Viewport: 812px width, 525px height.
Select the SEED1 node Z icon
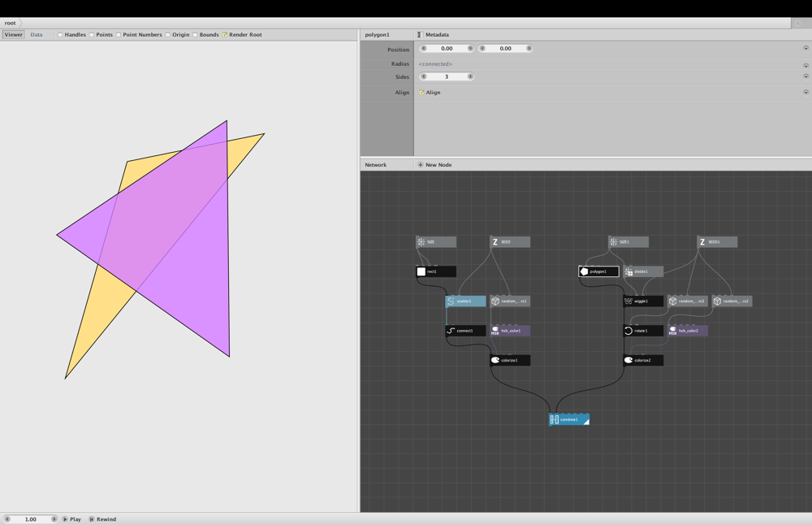[702, 242]
